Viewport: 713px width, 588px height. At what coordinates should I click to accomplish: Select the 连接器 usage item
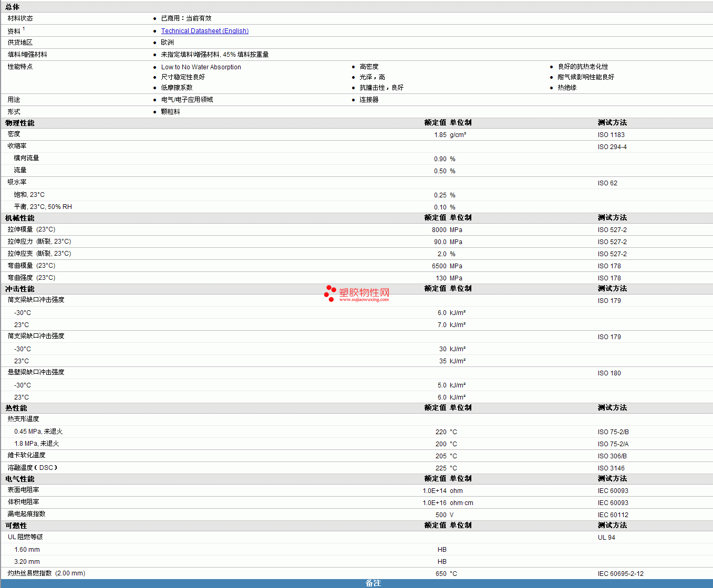[369, 100]
